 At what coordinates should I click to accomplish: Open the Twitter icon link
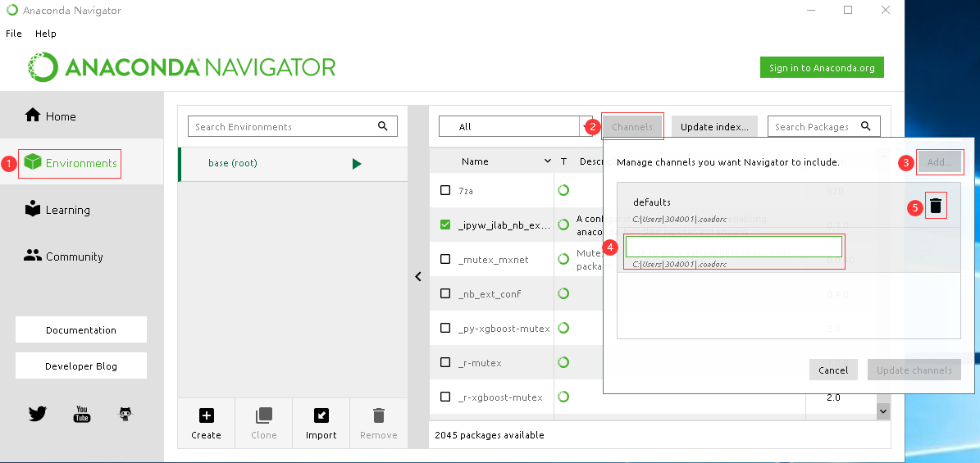click(38, 414)
